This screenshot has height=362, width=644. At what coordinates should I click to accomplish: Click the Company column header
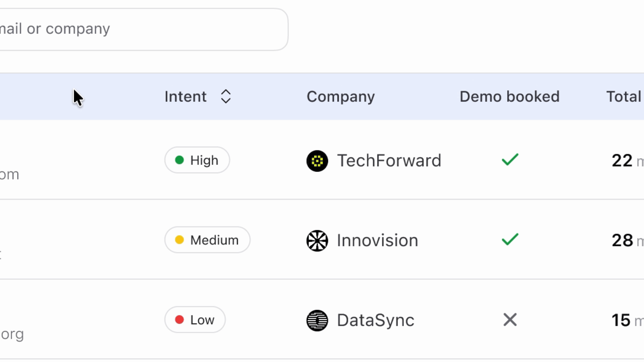click(340, 97)
